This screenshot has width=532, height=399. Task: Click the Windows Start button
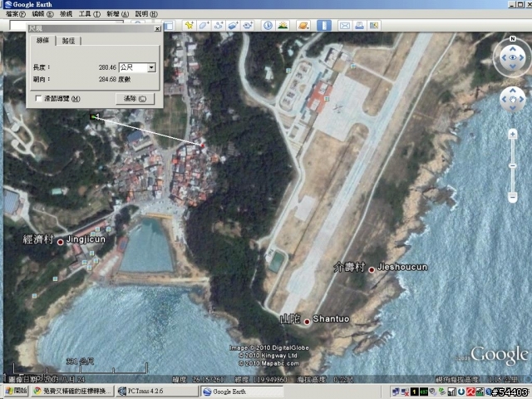click(x=17, y=392)
